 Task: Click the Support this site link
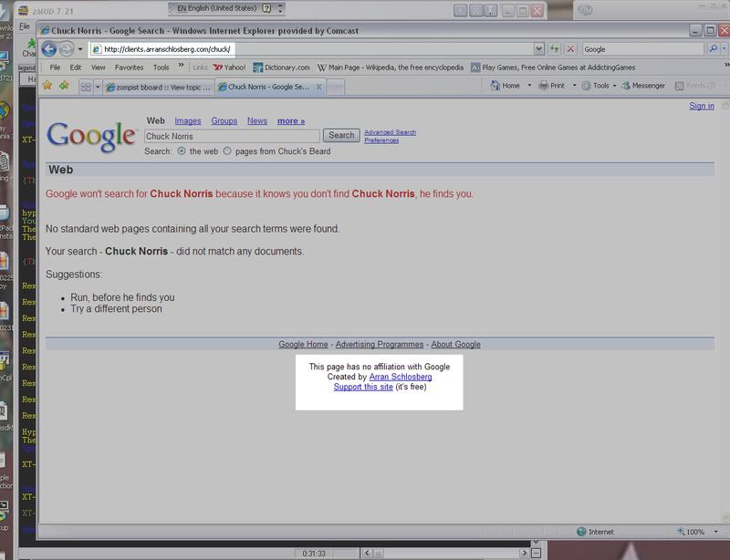coord(363,387)
